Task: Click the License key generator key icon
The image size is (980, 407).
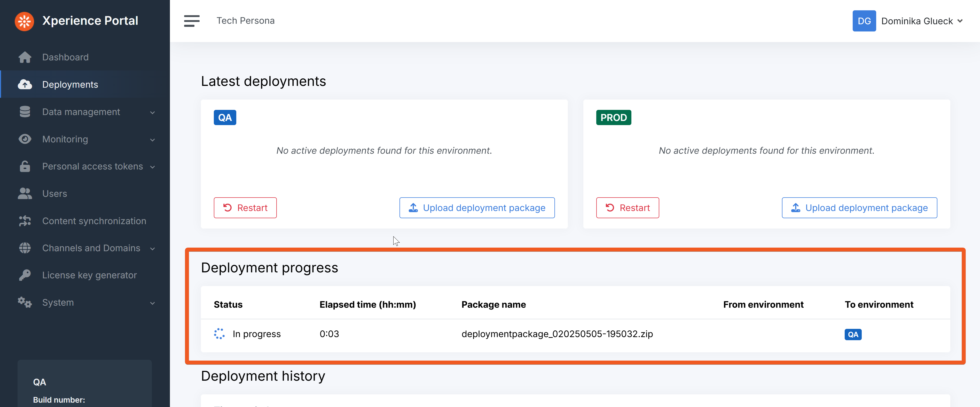Action: pos(25,275)
